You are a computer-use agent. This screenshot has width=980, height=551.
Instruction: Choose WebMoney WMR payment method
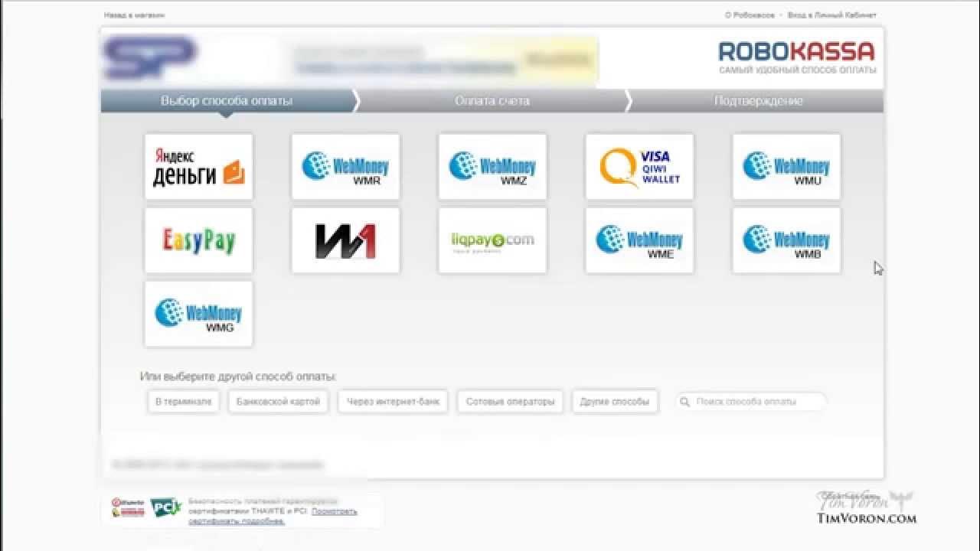tap(345, 167)
